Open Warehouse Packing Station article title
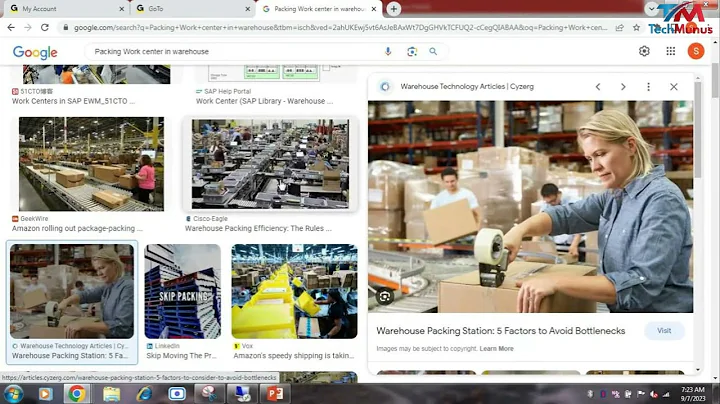 pos(501,331)
